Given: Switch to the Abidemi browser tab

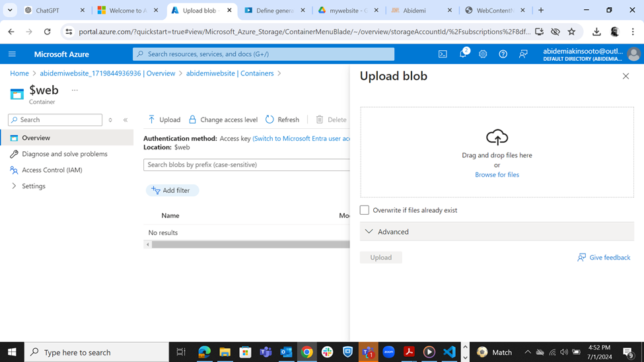Looking at the screenshot, I should point(421,11).
